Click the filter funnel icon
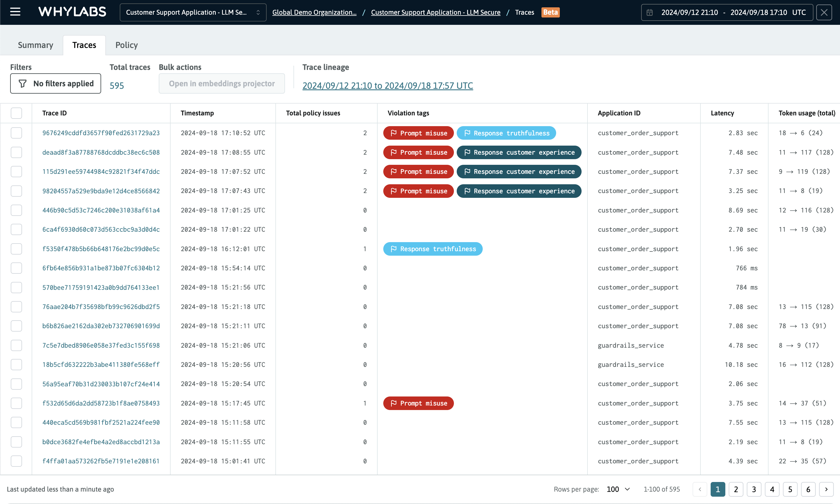This screenshot has width=840, height=504. click(x=22, y=84)
